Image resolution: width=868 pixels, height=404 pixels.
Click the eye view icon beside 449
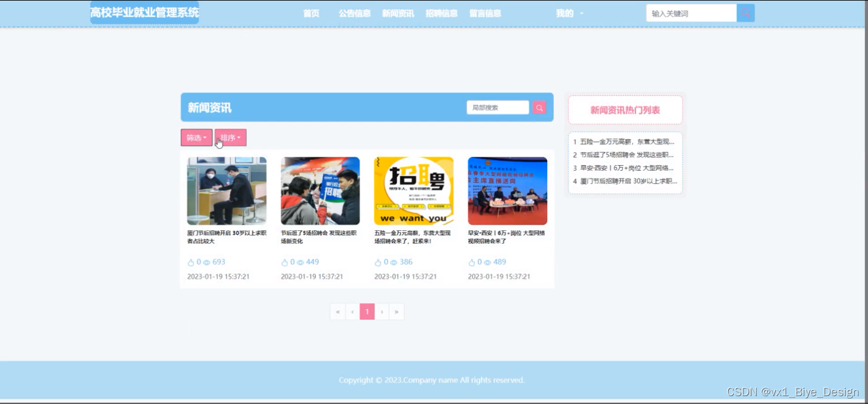coord(300,262)
